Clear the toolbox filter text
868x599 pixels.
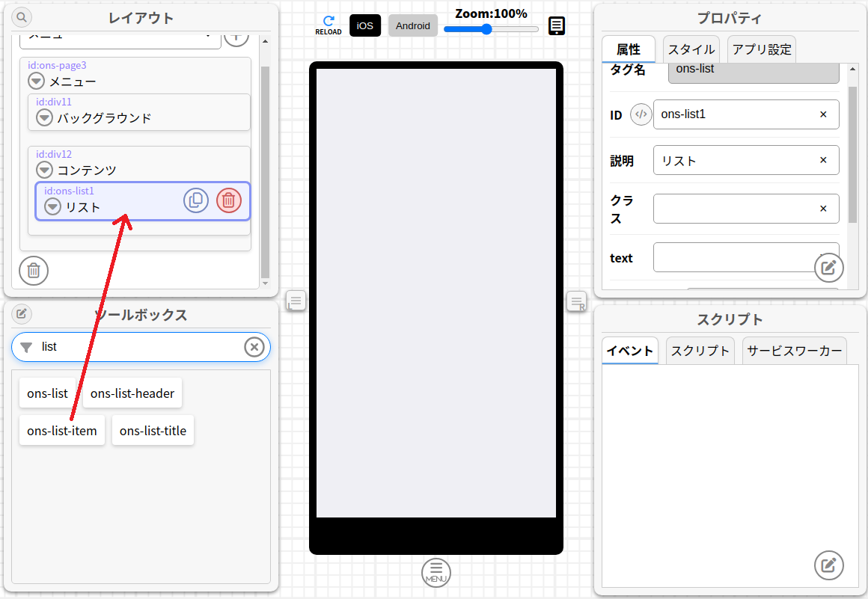coord(254,347)
